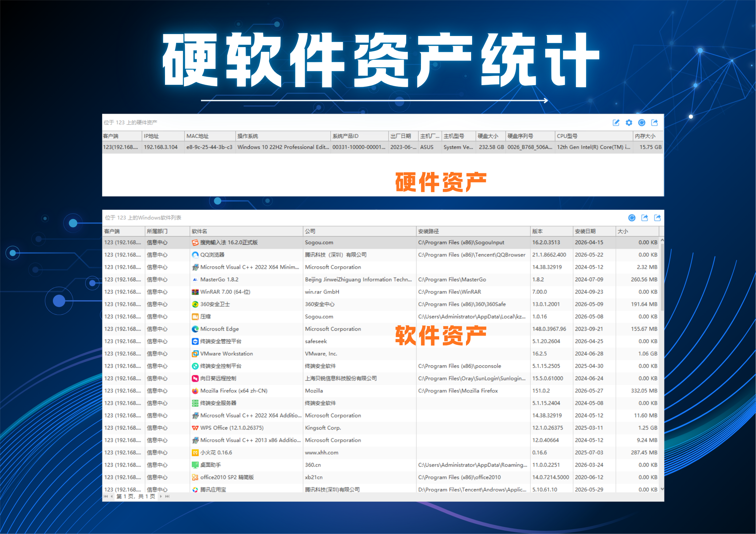Click the 腾讯应用宝 app icon
The width and height of the screenshot is (756, 534).
click(x=195, y=490)
